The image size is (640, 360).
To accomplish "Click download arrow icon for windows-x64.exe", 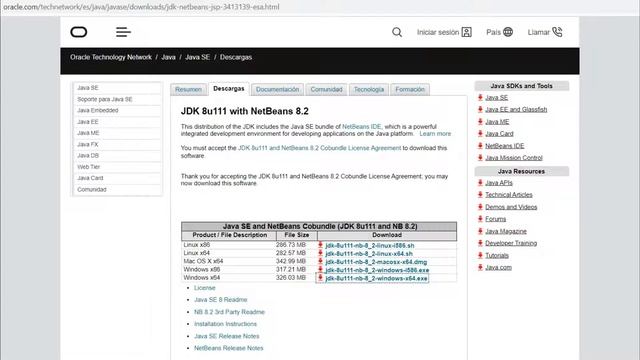I will click(320, 278).
